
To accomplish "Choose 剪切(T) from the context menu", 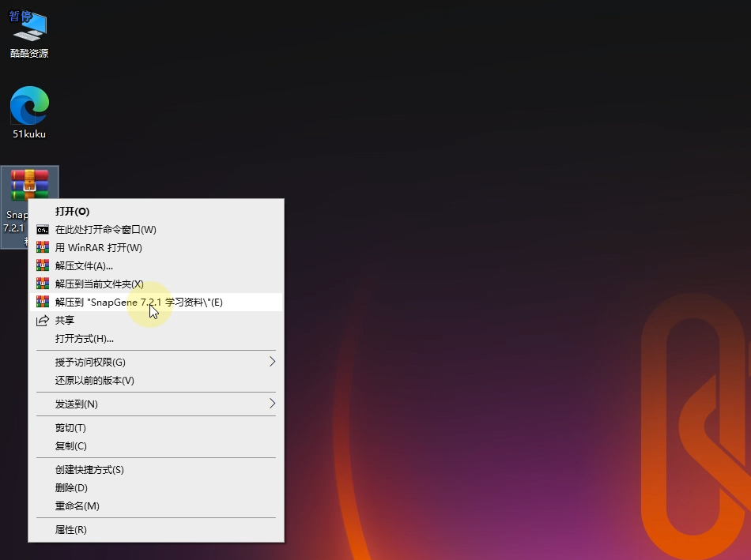I will click(70, 428).
